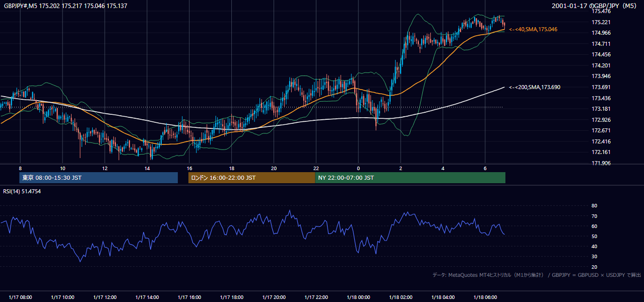Screen dimensions: 644x302
Task: Click the RSI level 40 label
Action: click(x=594, y=246)
